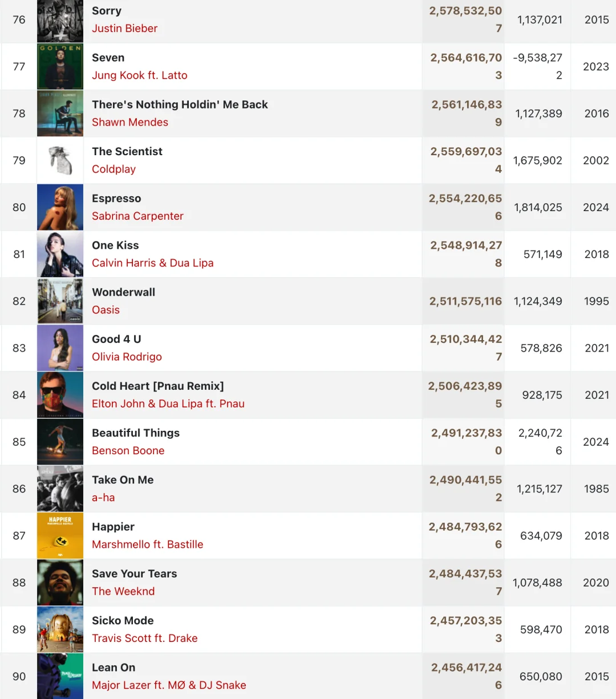Open the Sabrina Carpenter artist link
The height and width of the screenshot is (699, 616).
coord(137,216)
